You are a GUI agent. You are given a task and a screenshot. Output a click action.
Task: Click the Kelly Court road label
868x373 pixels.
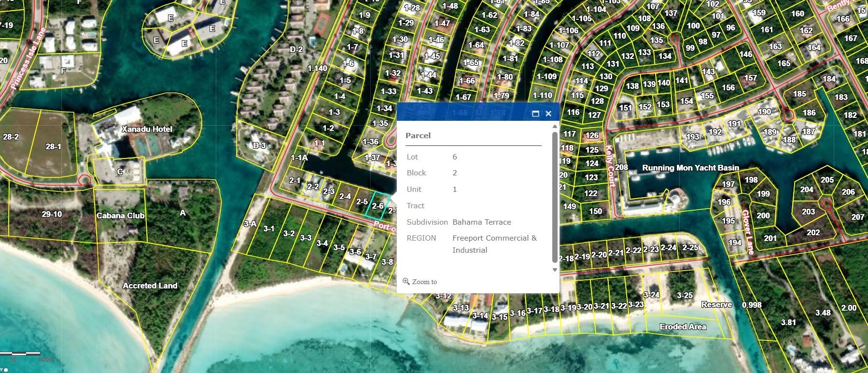[610, 166]
